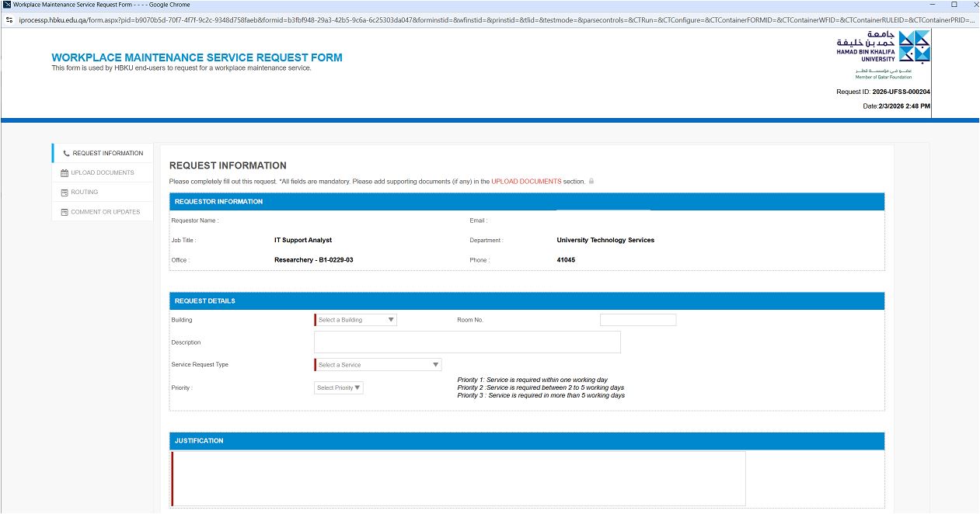This screenshot has height=514, width=980.
Task: Focus the Description text box
Action: (x=467, y=342)
